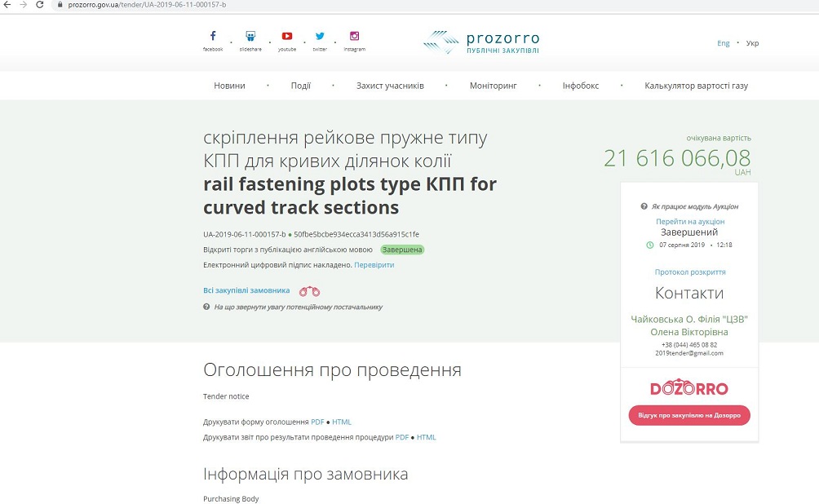Image resolution: width=819 pixels, height=504 pixels.
Task: Go back using browser back arrow
Action: tap(7, 5)
